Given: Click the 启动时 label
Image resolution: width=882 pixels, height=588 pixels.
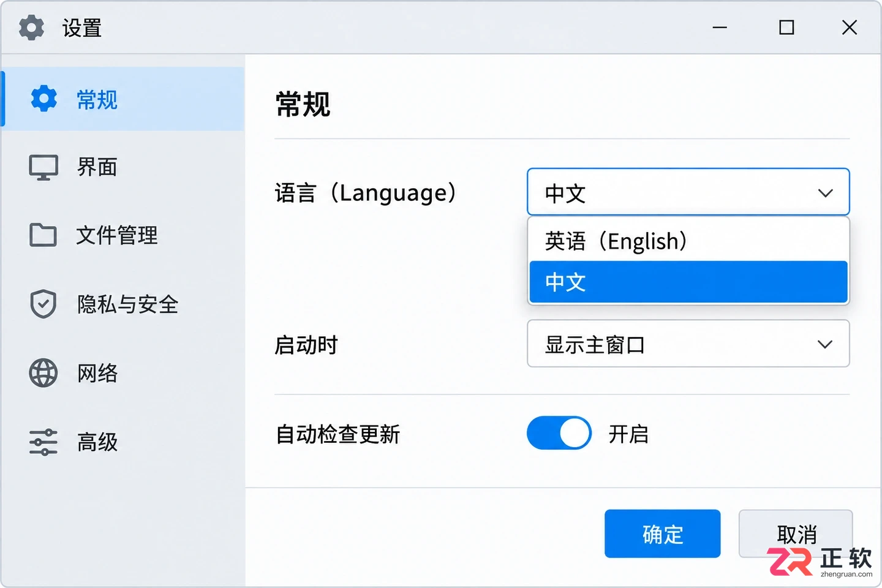Looking at the screenshot, I should pos(306,345).
